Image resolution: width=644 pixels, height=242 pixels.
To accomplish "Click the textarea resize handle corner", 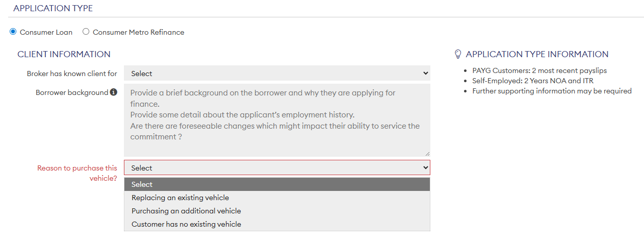I will pos(427,153).
